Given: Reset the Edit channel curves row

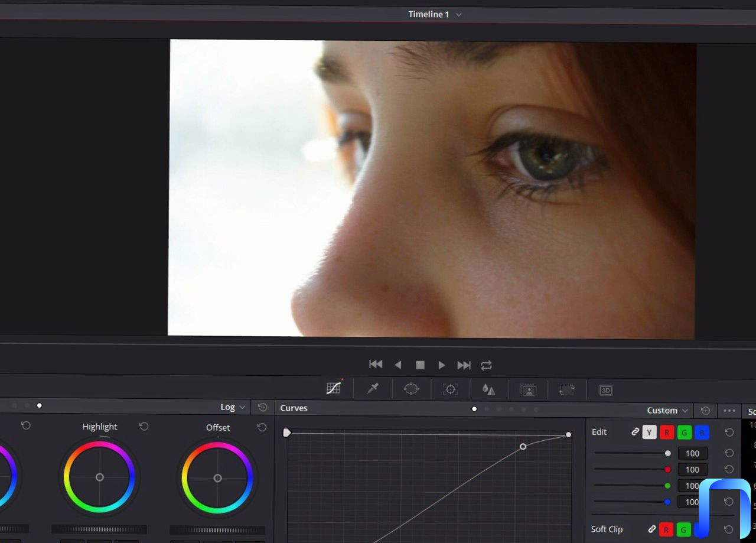Looking at the screenshot, I should [x=729, y=433].
